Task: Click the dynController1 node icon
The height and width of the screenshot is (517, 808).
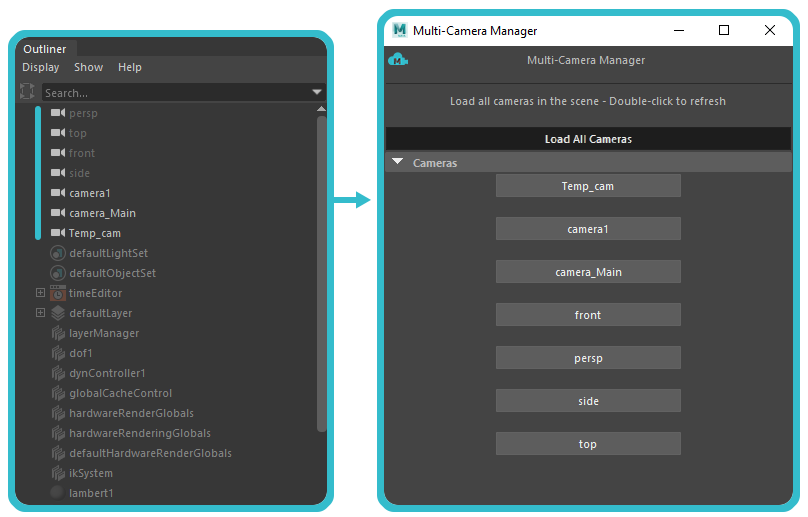Action: 58,373
